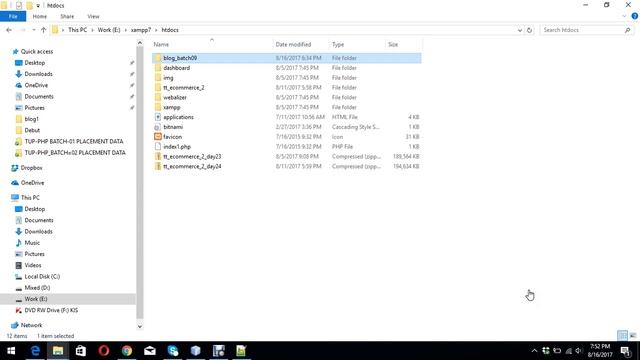Click xampp7 in address breadcrumb

click(141, 30)
